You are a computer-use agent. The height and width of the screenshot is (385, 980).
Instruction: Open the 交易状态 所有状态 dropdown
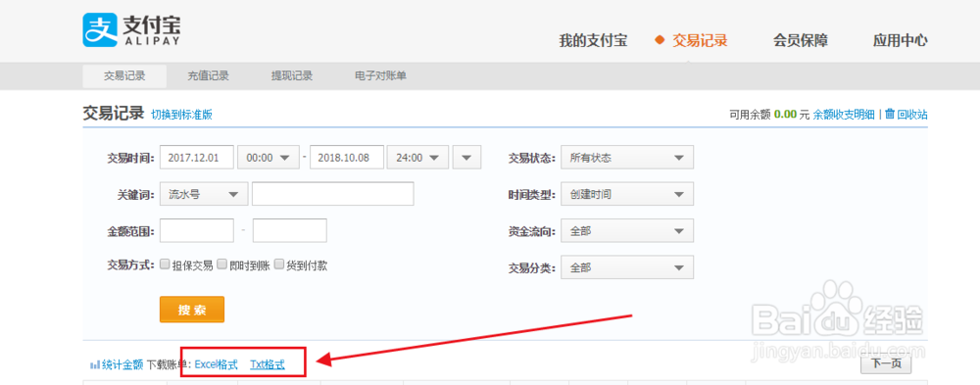click(x=627, y=158)
